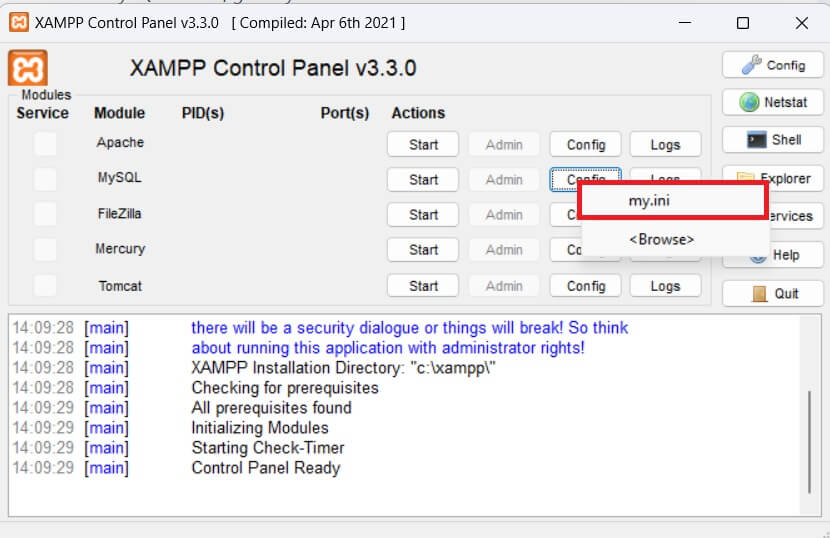Click the Tomcat module name
The width and height of the screenshot is (830, 538).
[120, 286]
